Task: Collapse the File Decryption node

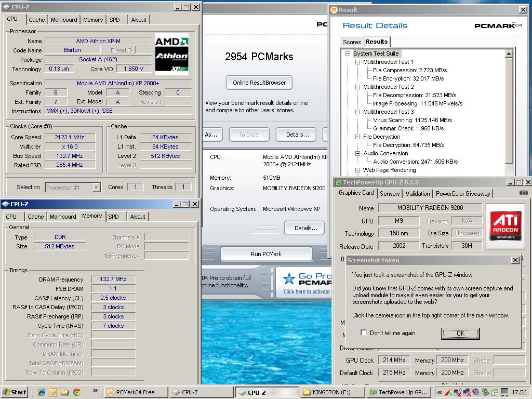Action: [357, 137]
